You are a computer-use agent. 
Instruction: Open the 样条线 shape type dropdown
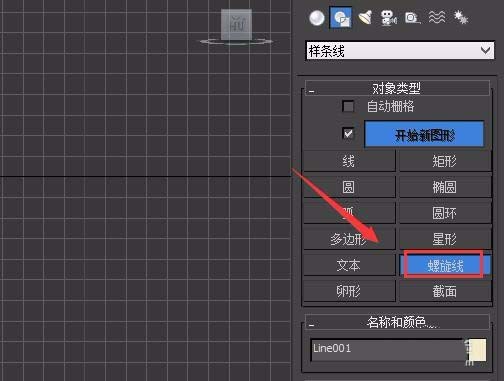400,51
